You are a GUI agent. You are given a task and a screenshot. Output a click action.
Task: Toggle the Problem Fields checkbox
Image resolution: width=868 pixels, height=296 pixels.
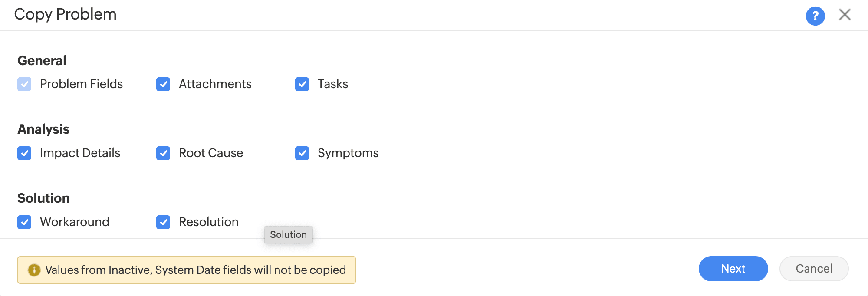click(x=24, y=84)
